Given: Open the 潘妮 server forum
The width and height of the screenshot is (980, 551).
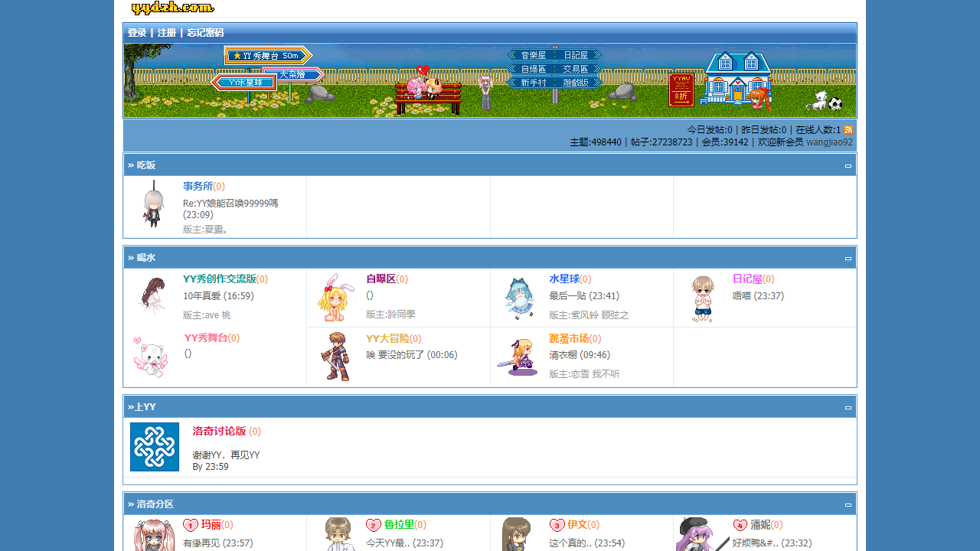Looking at the screenshot, I should [x=760, y=525].
